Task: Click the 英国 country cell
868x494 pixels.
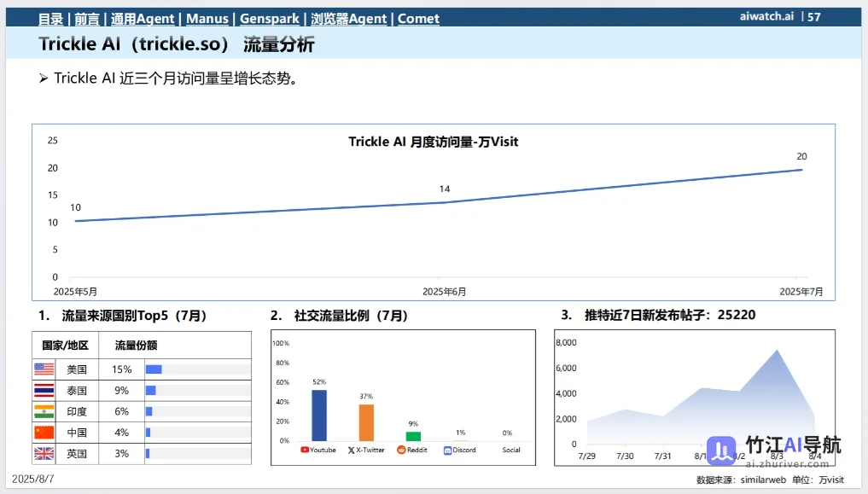Action: 77,454
